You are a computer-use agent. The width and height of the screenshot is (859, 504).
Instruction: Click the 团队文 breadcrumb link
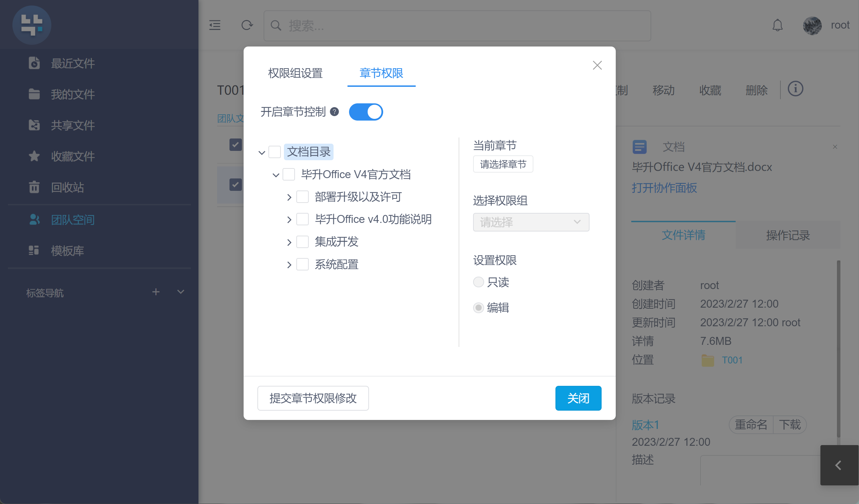231,119
